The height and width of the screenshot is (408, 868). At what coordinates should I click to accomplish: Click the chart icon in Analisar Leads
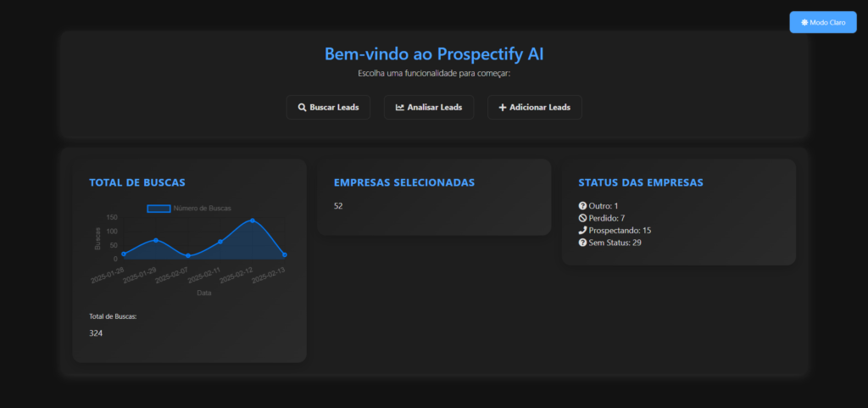point(400,108)
